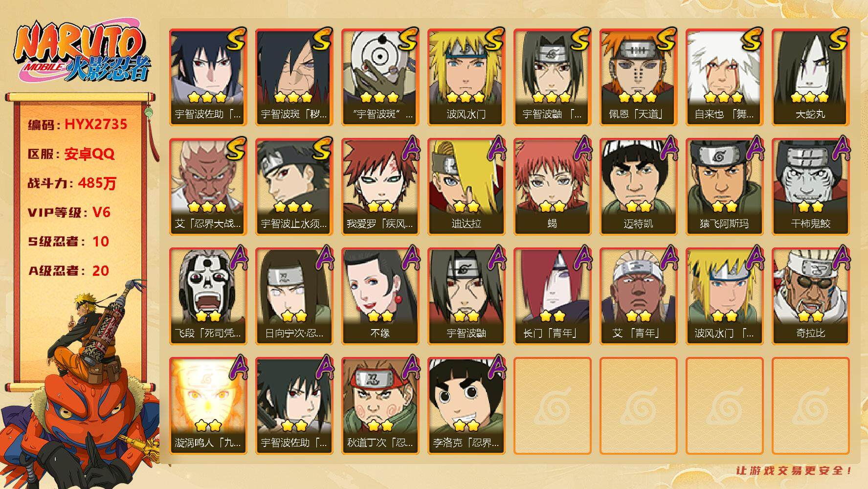Click the 安卓QQ server label
Screen dimensions: 868x489
(x=89, y=154)
